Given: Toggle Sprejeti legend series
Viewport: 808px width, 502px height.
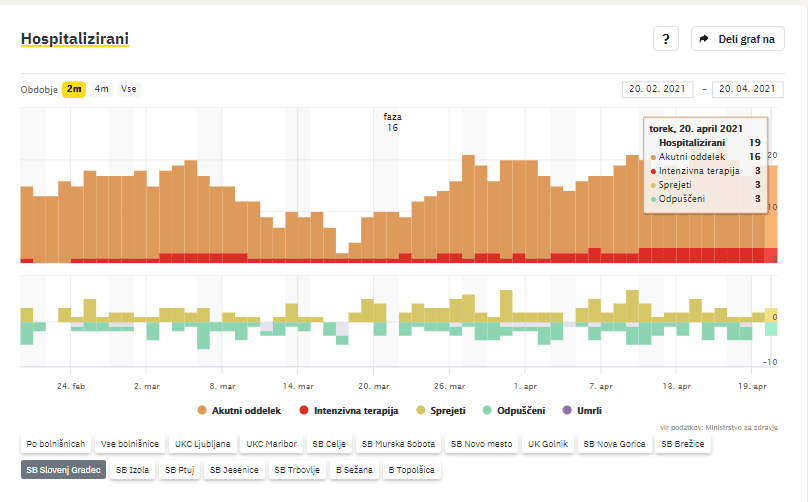Looking at the screenshot, I should pos(441,410).
